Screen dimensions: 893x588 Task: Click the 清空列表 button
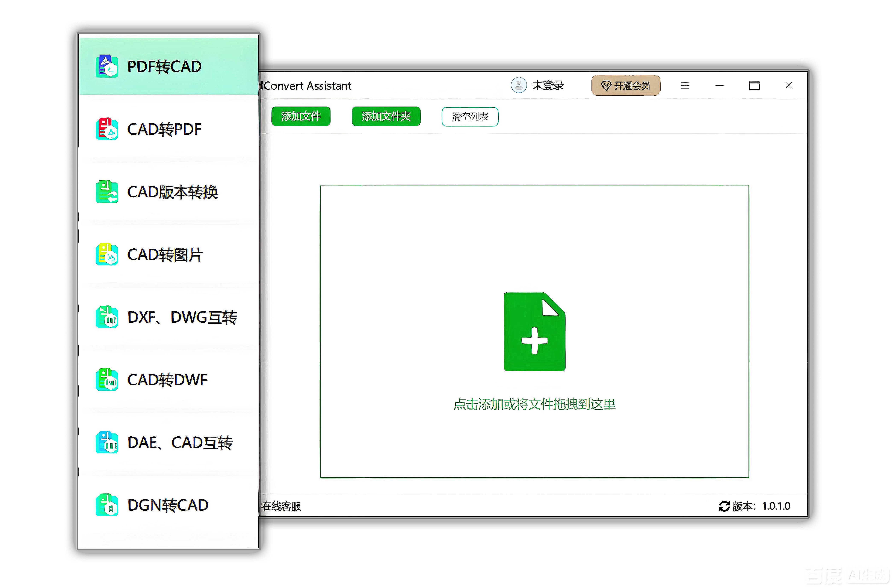pos(470,117)
